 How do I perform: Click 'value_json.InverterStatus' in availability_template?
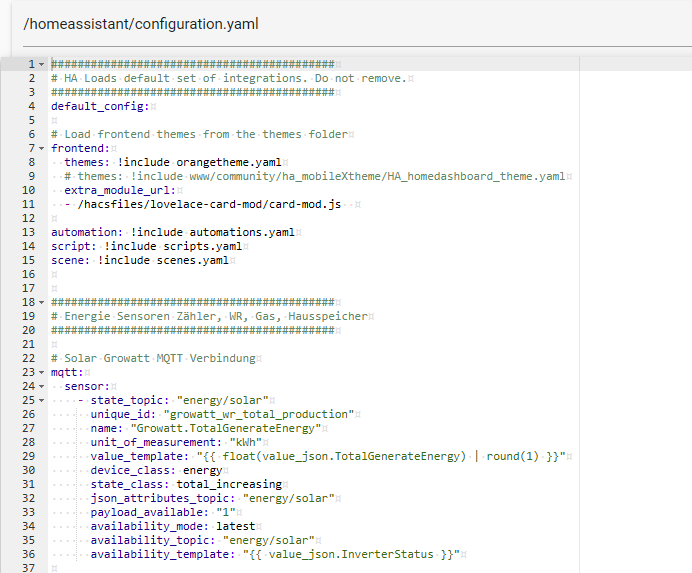point(351,554)
